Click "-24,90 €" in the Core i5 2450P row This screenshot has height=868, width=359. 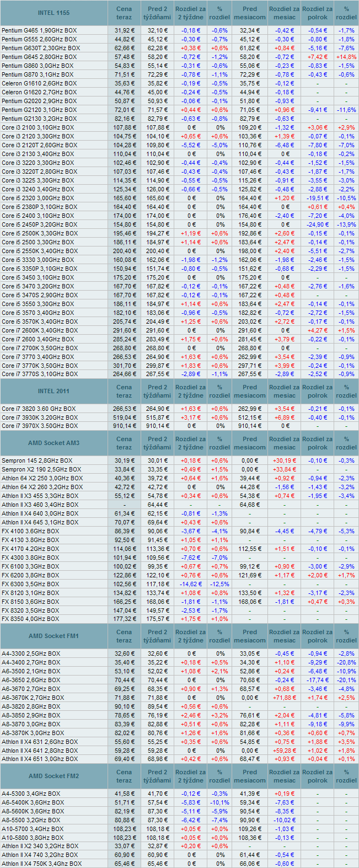(318, 224)
